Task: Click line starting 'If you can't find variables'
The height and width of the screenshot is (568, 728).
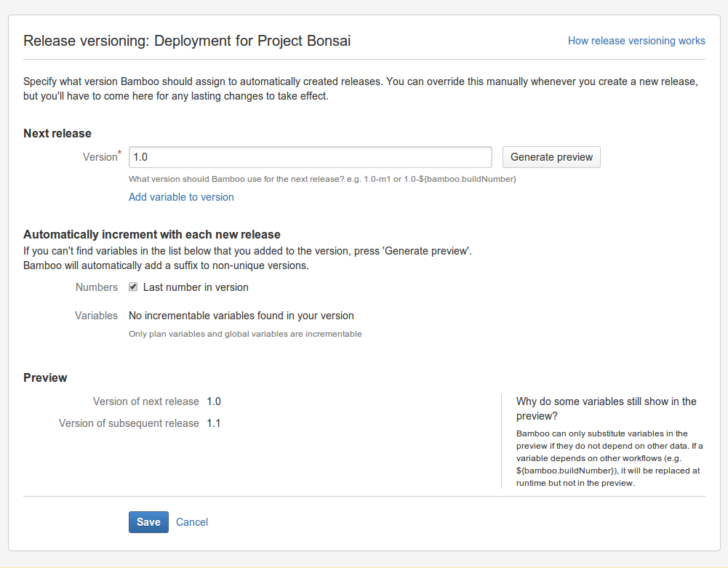Action: pos(247,251)
